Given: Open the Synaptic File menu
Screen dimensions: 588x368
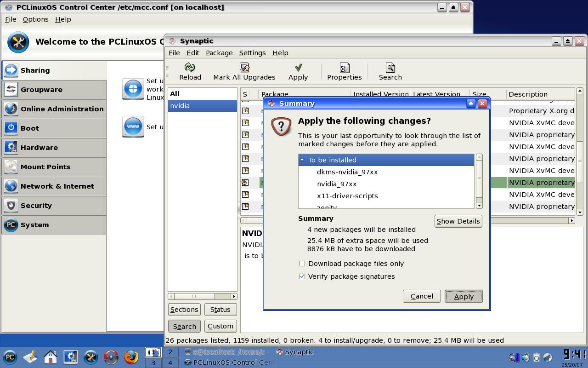Looking at the screenshot, I should (x=174, y=53).
